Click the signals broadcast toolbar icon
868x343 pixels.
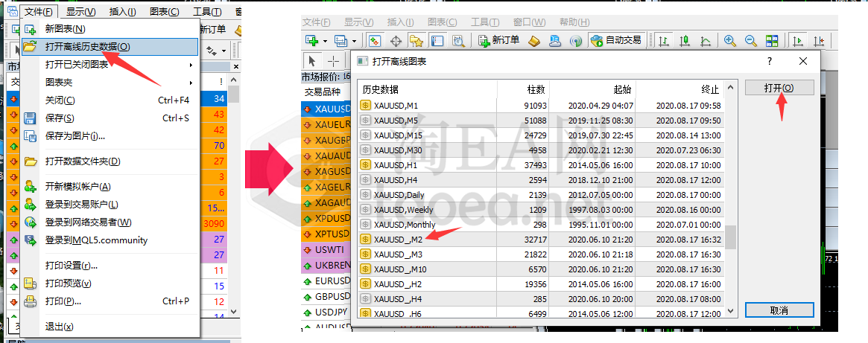pyautogui.click(x=576, y=40)
